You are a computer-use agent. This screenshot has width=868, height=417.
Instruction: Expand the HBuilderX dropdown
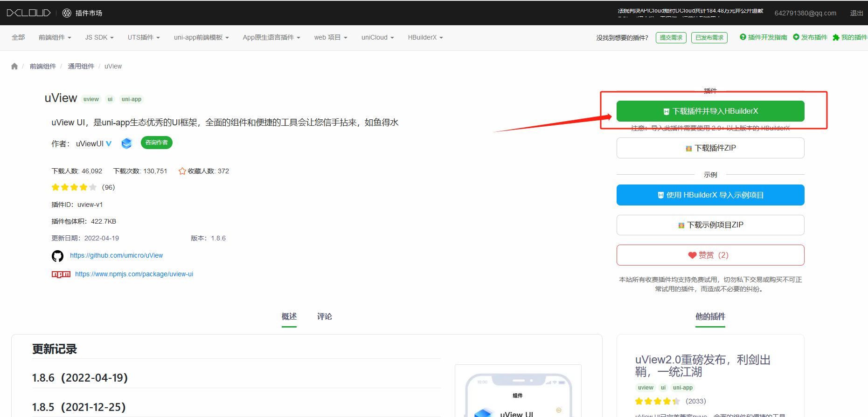[425, 37]
